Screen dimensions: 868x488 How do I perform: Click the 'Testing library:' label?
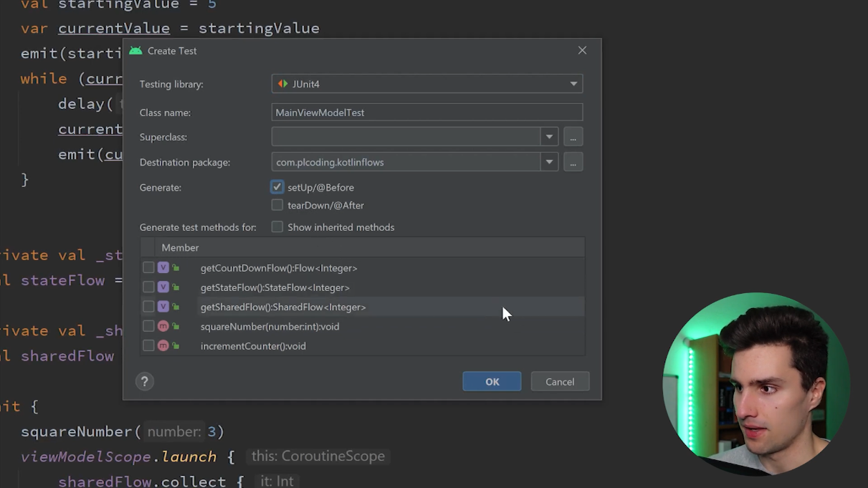click(171, 84)
